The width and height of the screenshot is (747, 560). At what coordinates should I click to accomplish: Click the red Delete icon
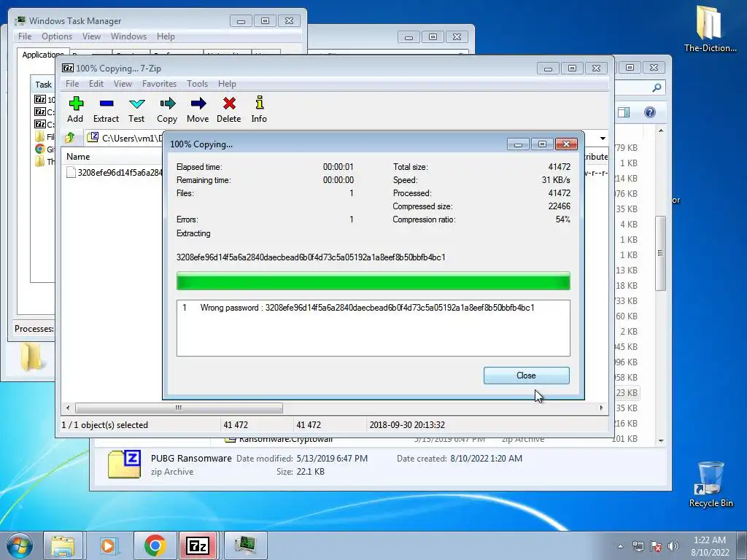coord(228,109)
